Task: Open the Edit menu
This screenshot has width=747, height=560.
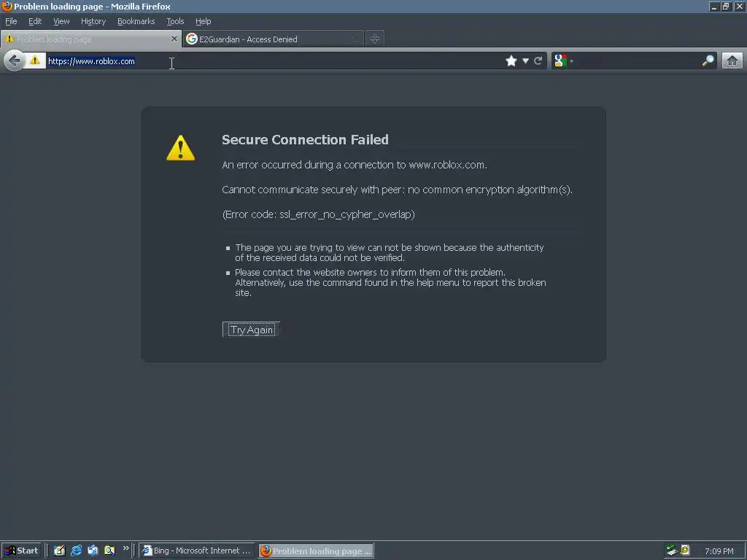Action: (35, 21)
